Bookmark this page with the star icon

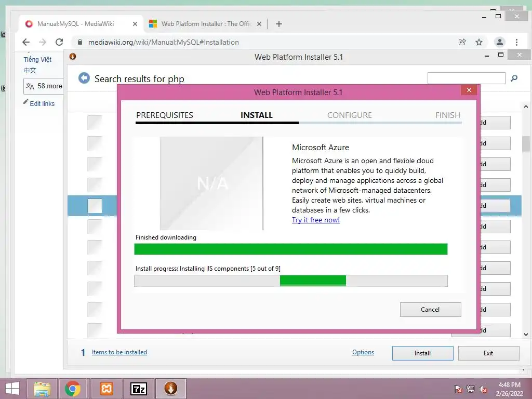(x=478, y=42)
